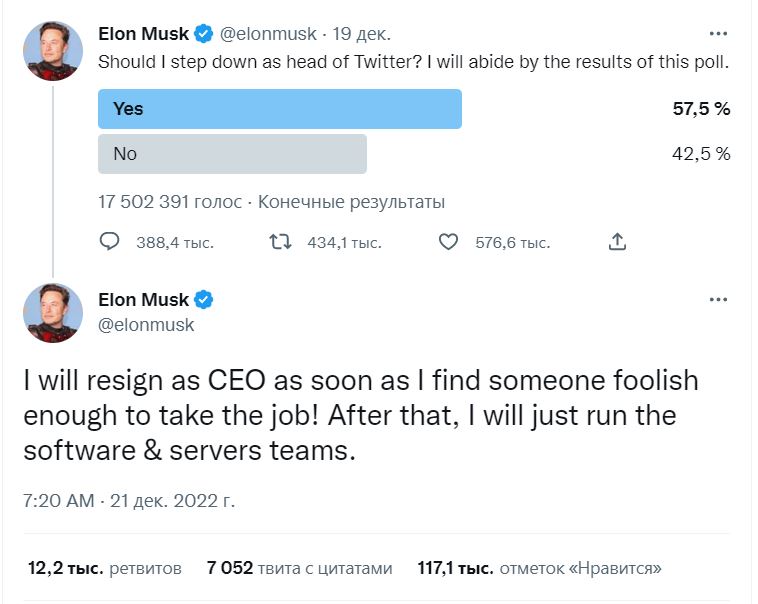Like the poll tweet with the heart icon

(x=449, y=242)
